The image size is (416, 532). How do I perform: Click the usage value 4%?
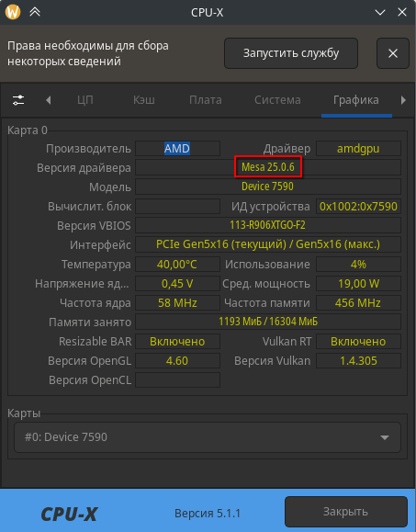358,265
